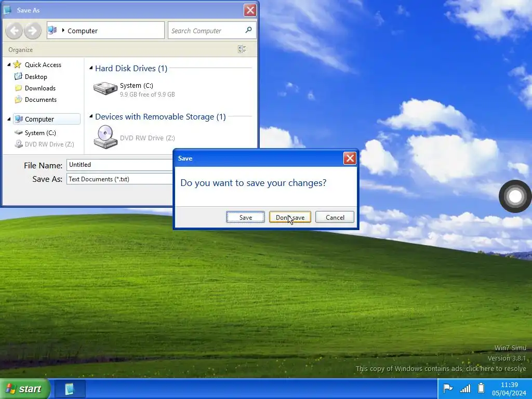This screenshot has height=399, width=532.
Task: Click the Forward arrow in Save As
Action: [x=33, y=31]
